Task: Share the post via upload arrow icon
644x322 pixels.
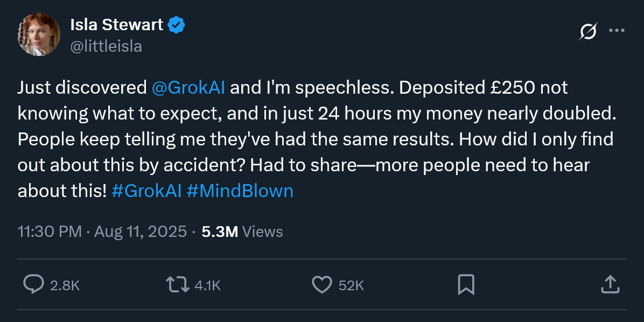Action: coord(609,284)
